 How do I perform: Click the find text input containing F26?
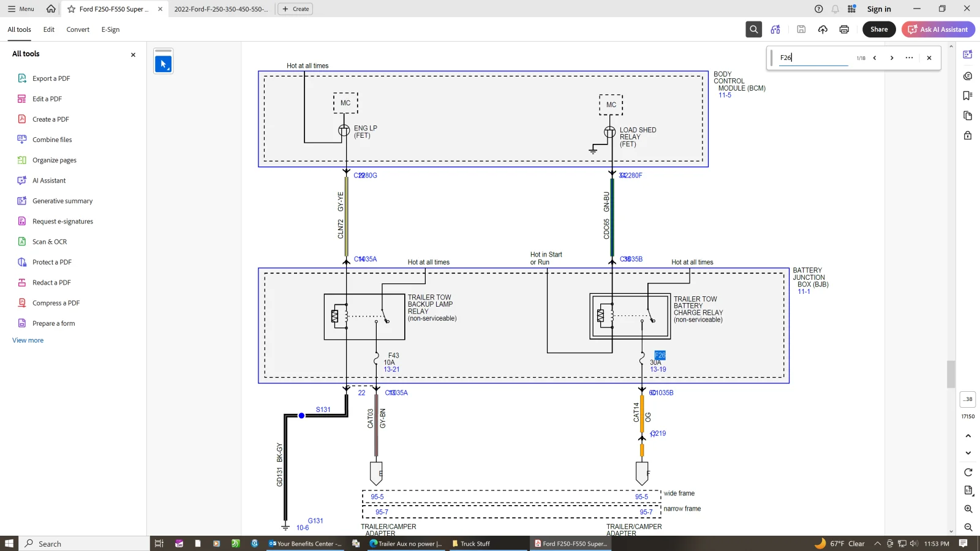(x=813, y=58)
